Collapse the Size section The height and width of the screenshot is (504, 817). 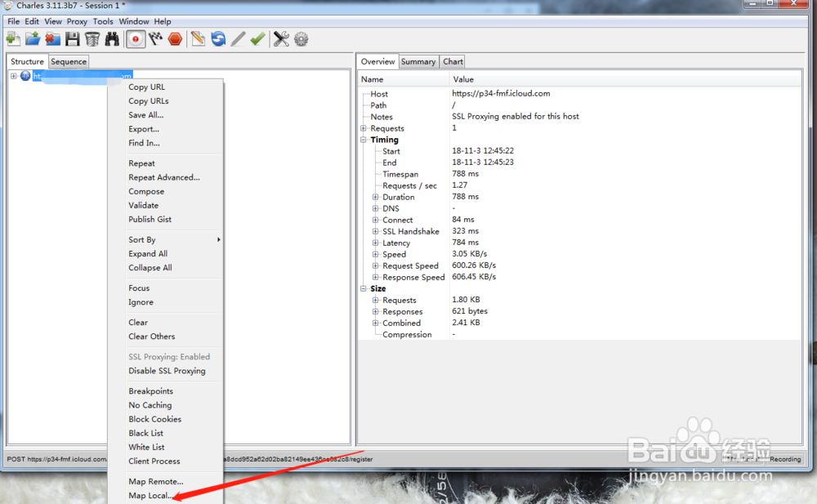pyautogui.click(x=364, y=288)
